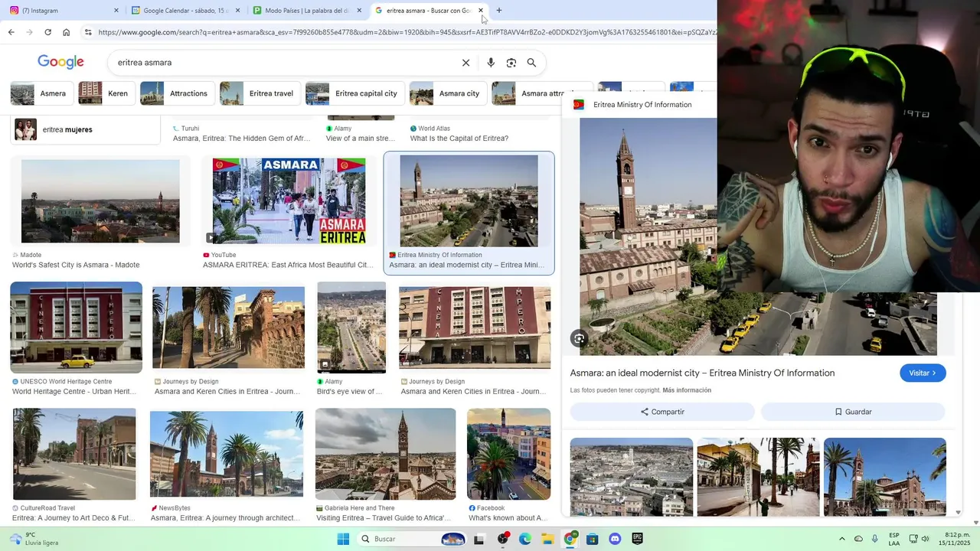Open Discord from the taskbar
980x551 pixels.
(615, 539)
